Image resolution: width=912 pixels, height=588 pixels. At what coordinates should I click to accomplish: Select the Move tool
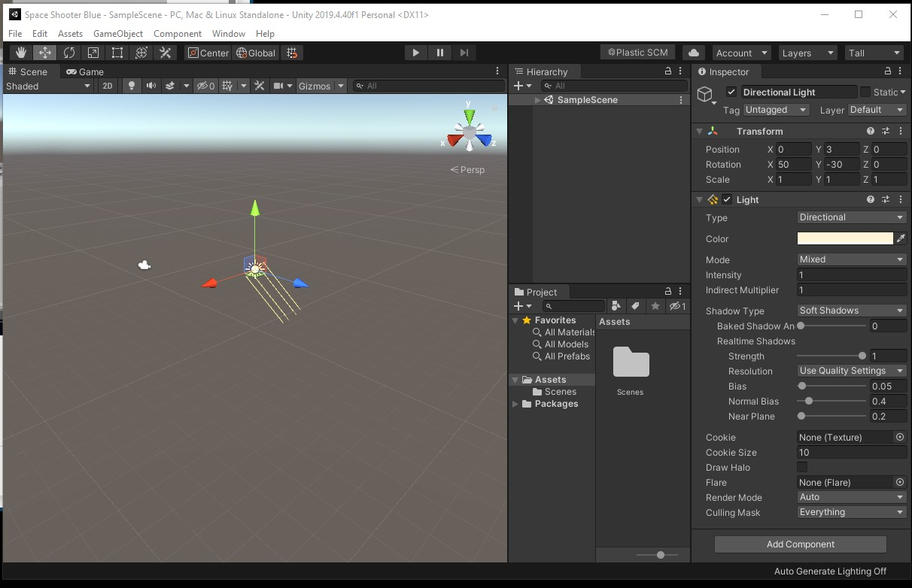[45, 53]
